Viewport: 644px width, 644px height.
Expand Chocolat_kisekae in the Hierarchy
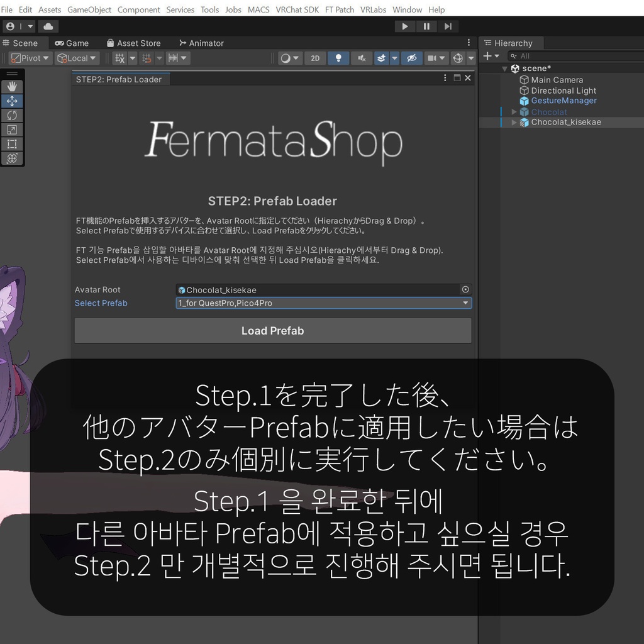[514, 122]
